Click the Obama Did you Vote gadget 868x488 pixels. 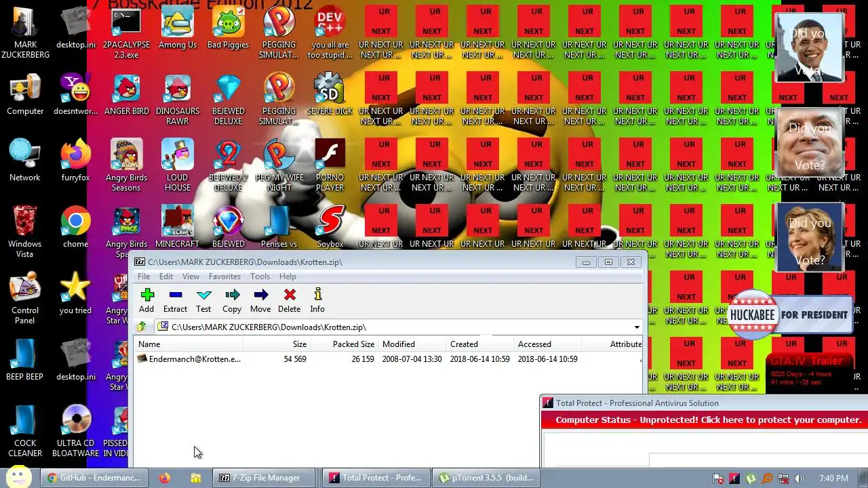810,47
